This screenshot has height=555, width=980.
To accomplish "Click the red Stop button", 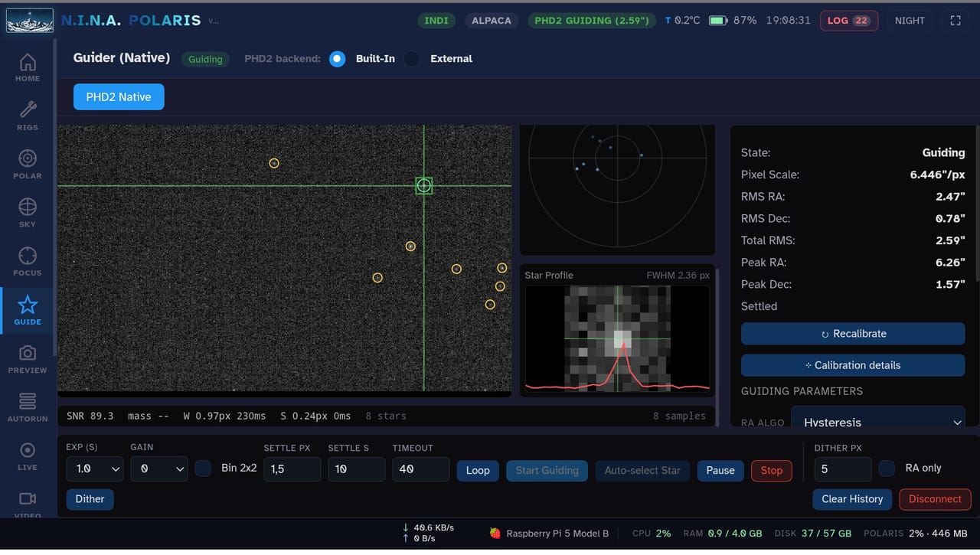I will [x=772, y=470].
